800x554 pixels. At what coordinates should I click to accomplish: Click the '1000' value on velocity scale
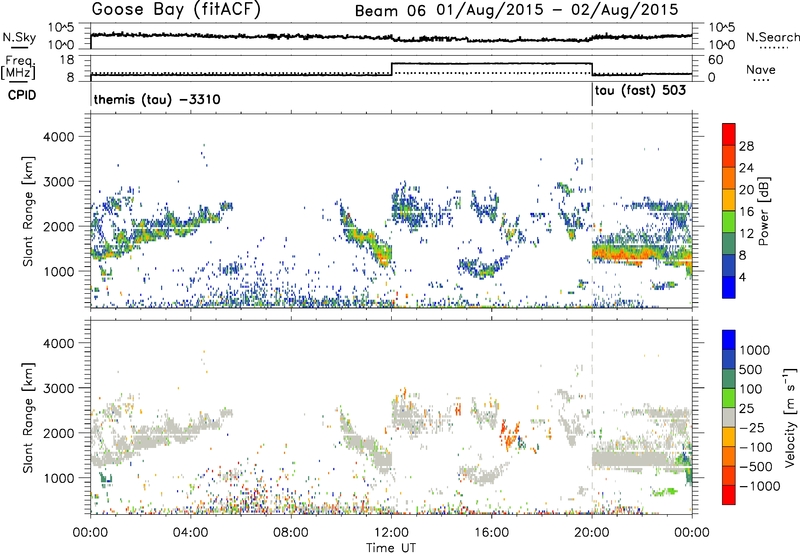point(754,350)
